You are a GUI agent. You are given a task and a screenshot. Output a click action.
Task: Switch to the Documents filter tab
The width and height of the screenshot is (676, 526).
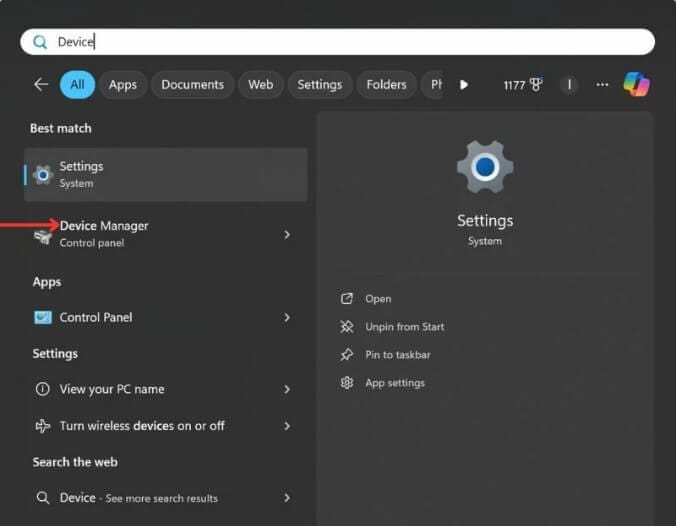click(192, 85)
